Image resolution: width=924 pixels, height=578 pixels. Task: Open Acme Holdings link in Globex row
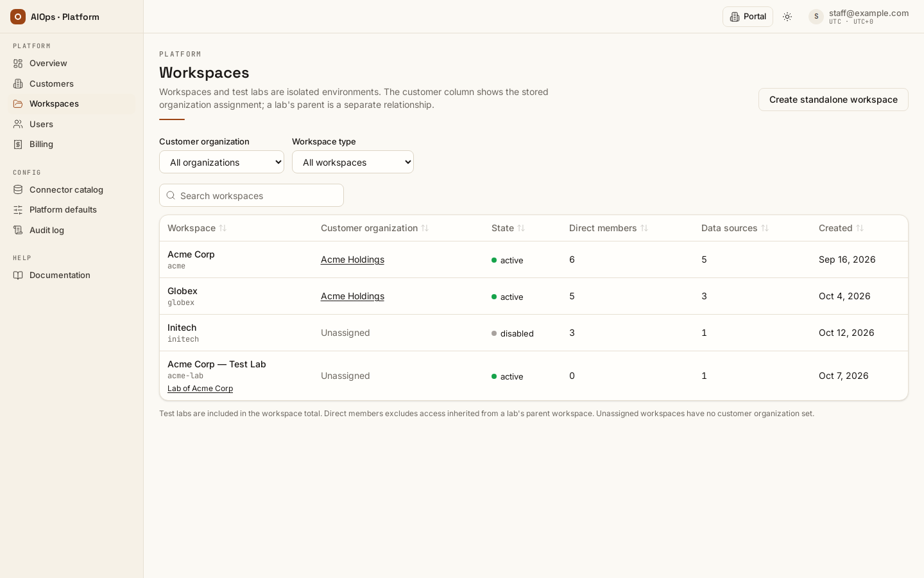[352, 296]
